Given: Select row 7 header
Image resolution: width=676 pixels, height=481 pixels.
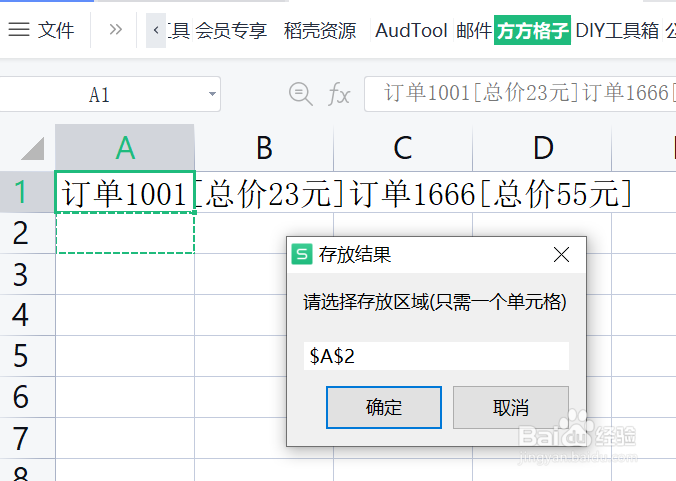Looking at the screenshot, I should pos(27,438).
